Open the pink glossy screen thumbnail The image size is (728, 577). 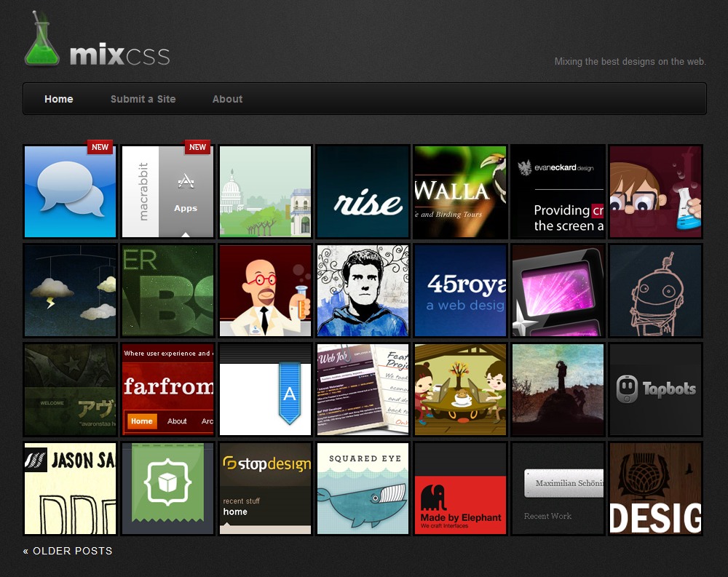click(558, 290)
